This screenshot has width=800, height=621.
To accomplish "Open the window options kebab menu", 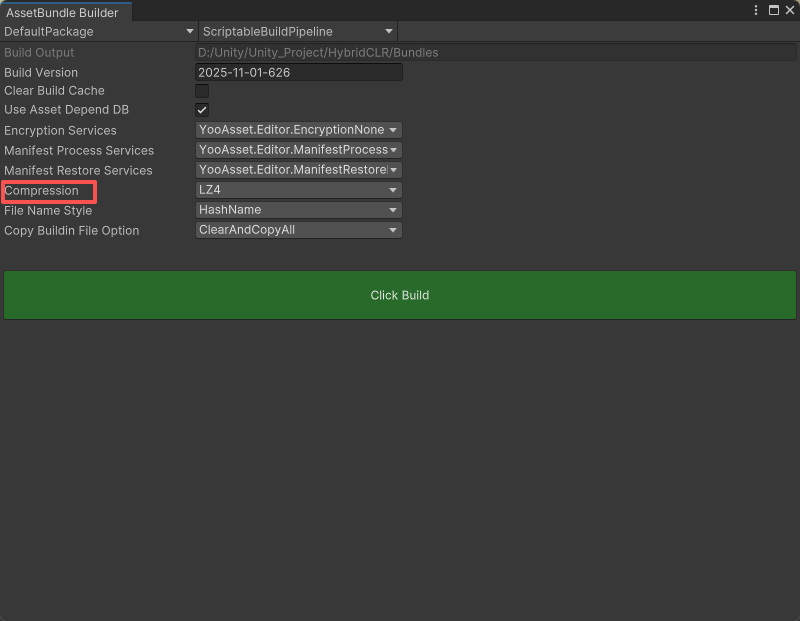I will [x=756, y=10].
